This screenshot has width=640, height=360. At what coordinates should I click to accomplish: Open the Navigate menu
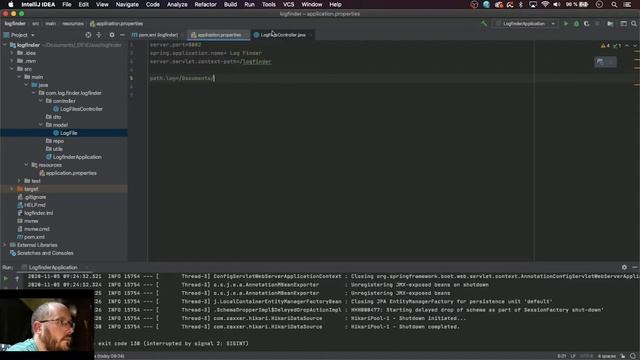pyautogui.click(x=127, y=4)
